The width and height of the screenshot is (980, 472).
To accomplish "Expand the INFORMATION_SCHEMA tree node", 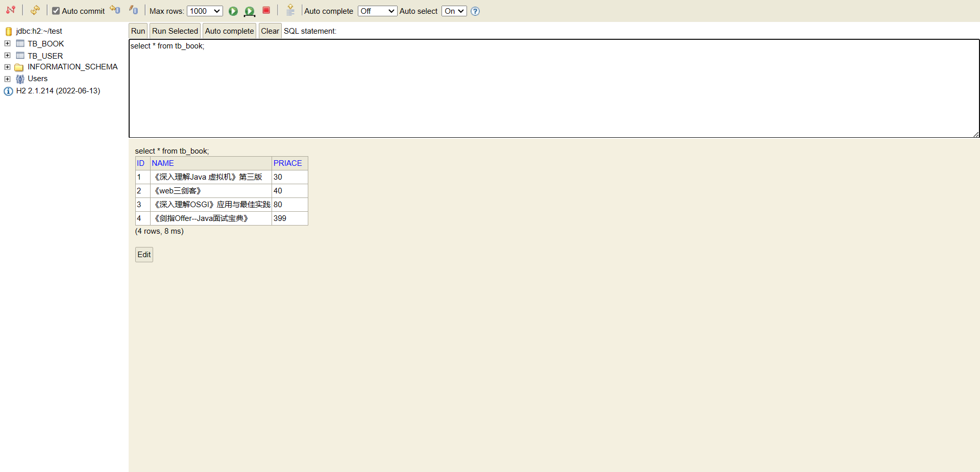I will click(8, 67).
